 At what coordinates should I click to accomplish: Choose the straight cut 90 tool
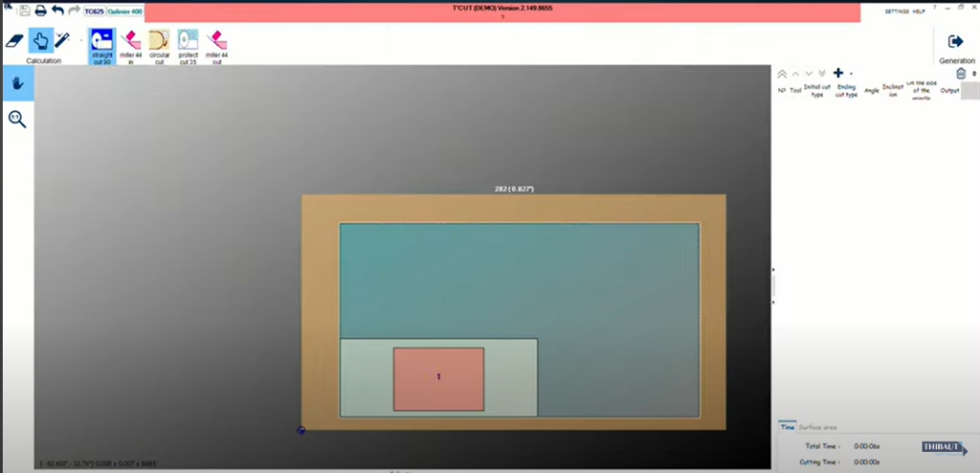[x=101, y=44]
